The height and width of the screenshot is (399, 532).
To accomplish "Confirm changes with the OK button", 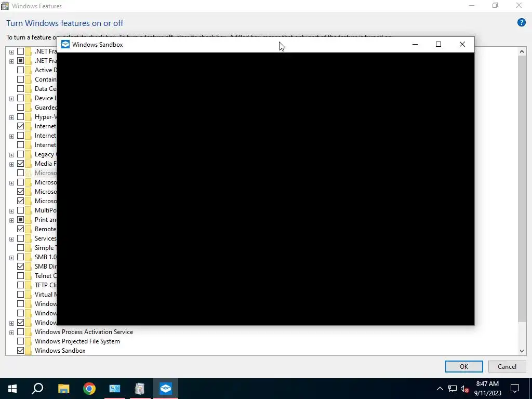I will 464,366.
